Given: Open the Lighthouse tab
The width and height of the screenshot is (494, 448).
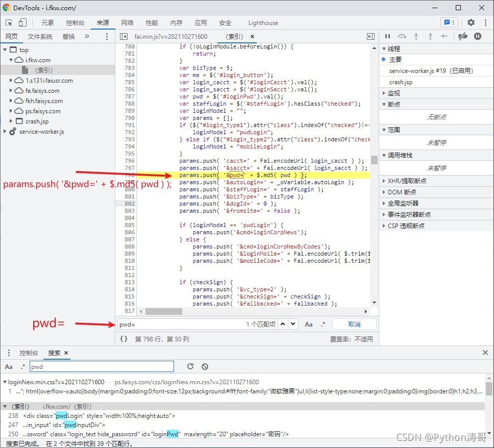Looking at the screenshot, I should point(263,23).
